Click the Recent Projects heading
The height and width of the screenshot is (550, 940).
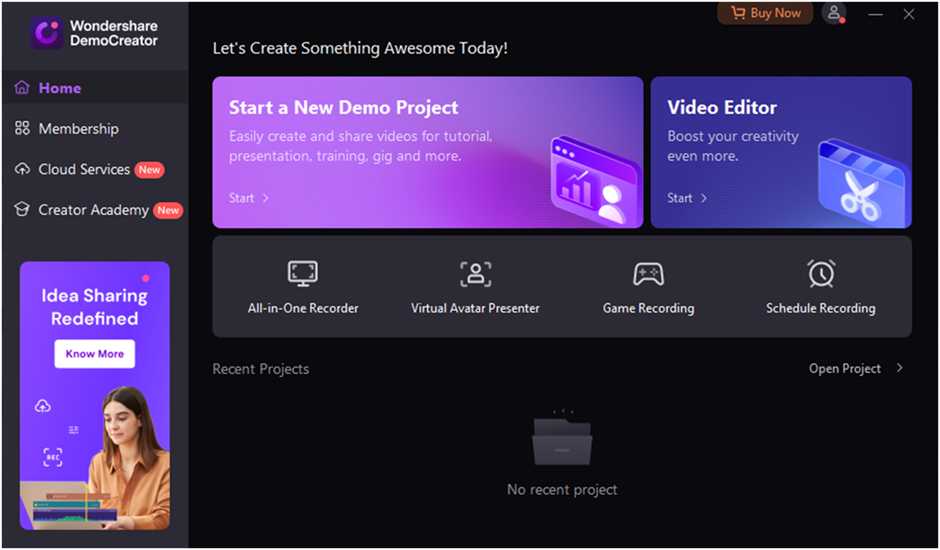pos(261,369)
